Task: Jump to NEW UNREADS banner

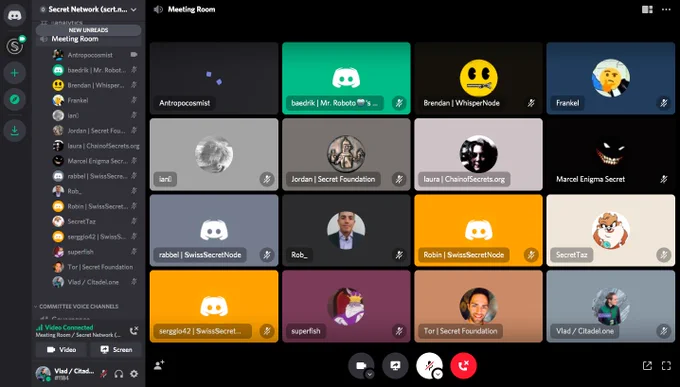Action: tap(88, 30)
